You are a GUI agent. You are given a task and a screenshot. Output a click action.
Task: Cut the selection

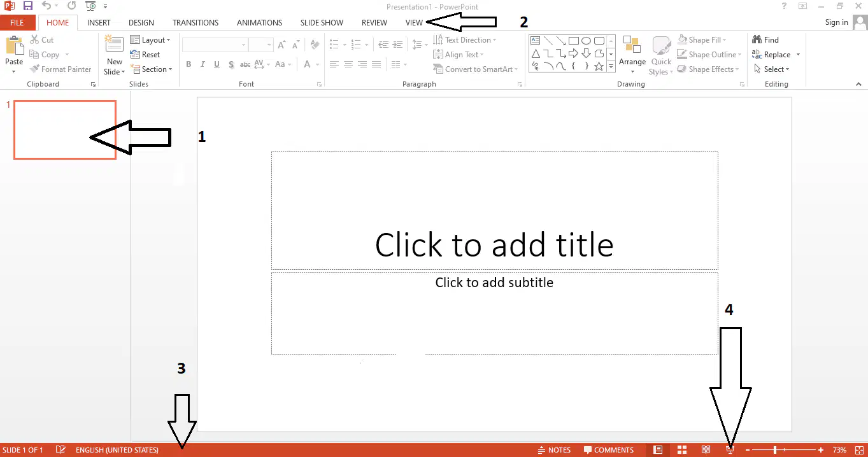(x=42, y=39)
